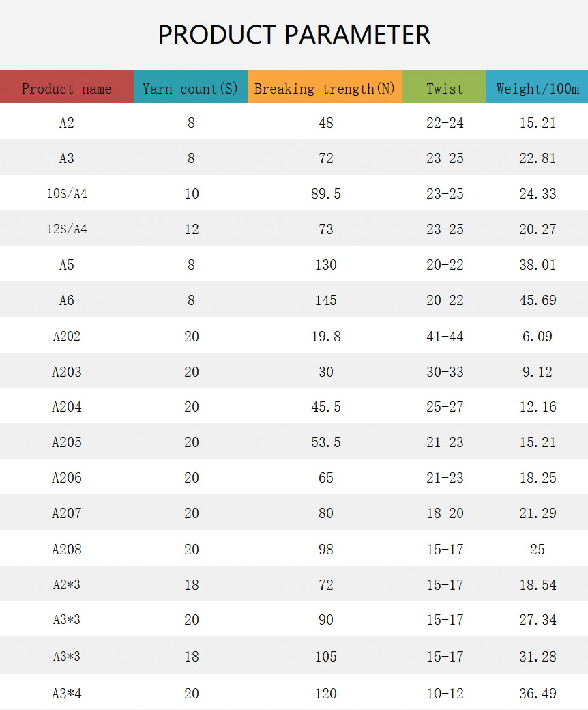Image resolution: width=588 pixels, height=710 pixels.
Task: Select weight value 6.09
Action: [x=538, y=337]
